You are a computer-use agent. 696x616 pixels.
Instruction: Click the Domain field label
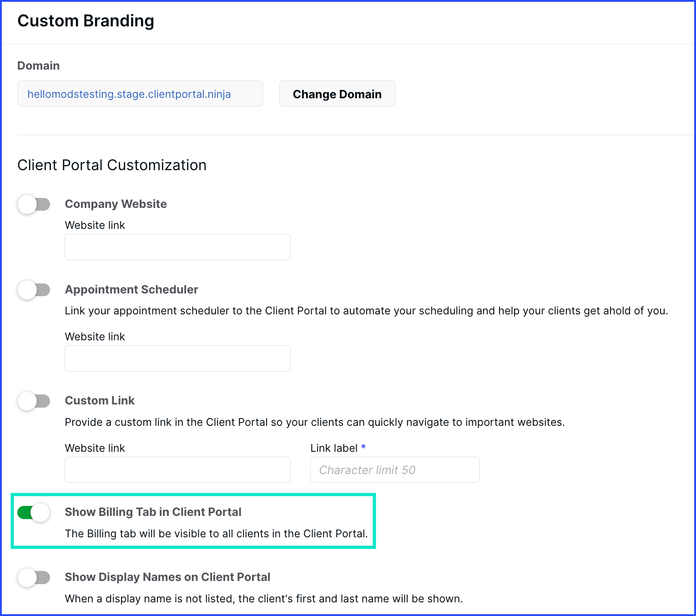tap(38, 66)
